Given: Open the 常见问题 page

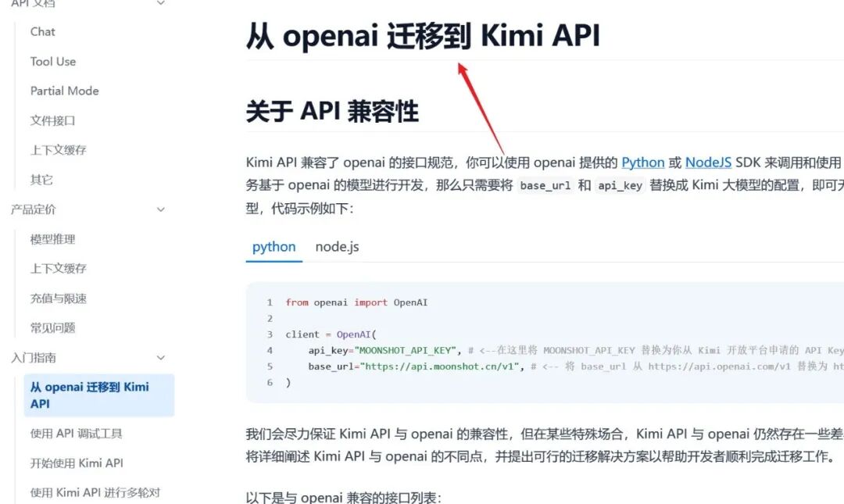Looking at the screenshot, I should (53, 328).
